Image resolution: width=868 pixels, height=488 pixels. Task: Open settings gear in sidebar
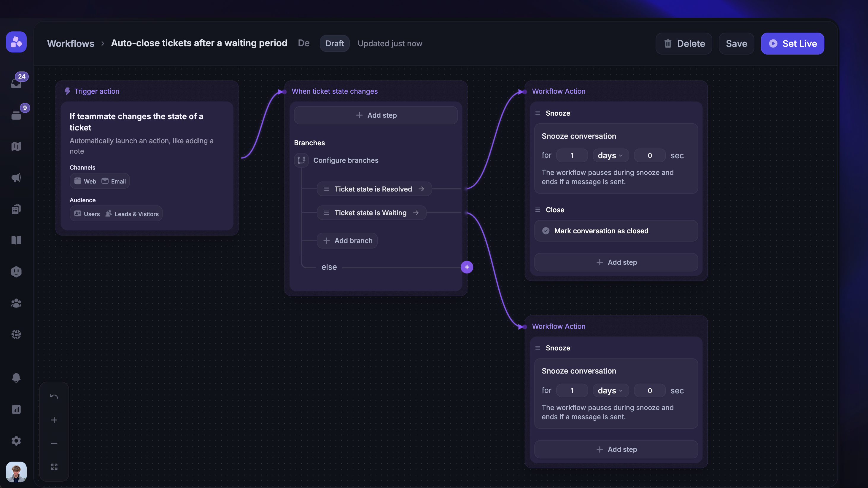pyautogui.click(x=16, y=441)
